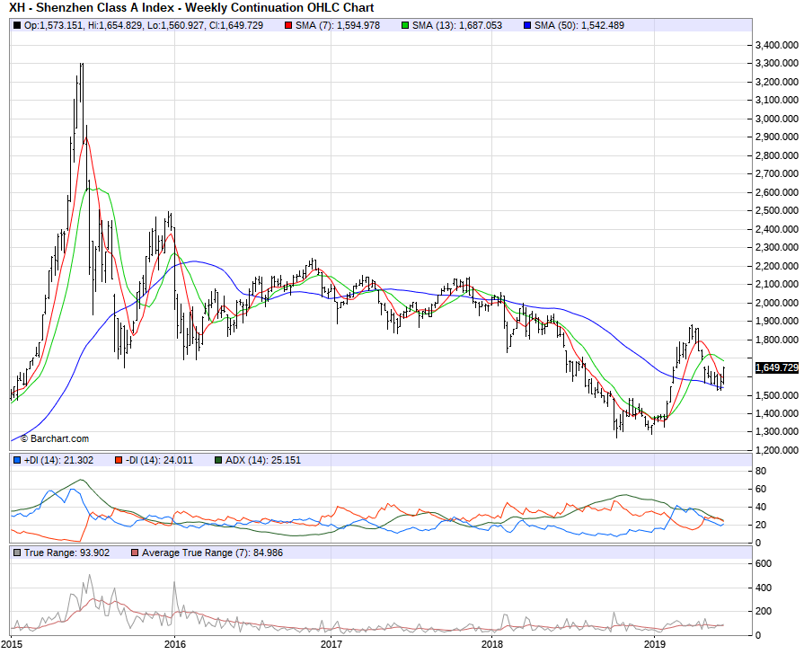Click the green SMA (13) legend swatch

click(x=405, y=25)
